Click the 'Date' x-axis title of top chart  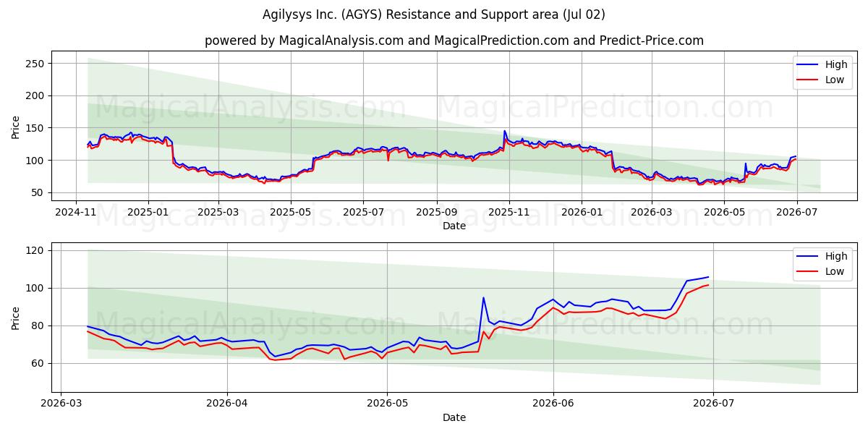[x=454, y=226]
